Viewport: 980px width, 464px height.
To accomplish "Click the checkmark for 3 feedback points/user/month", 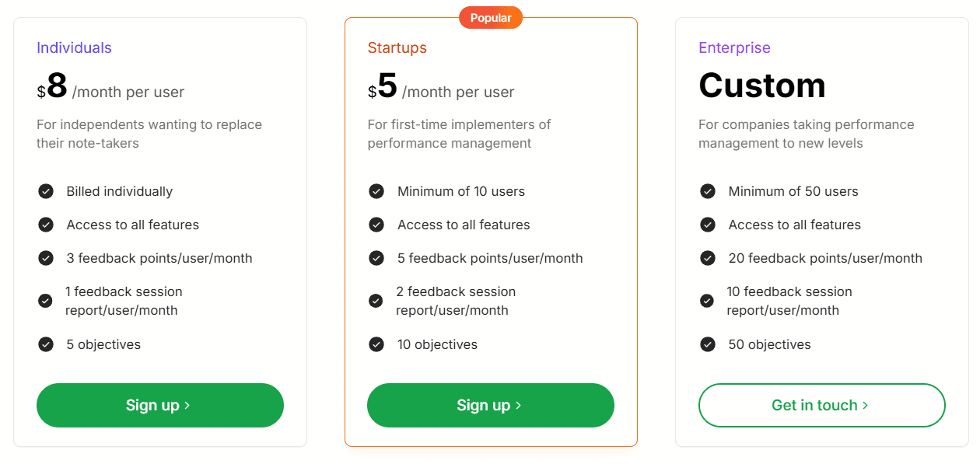I will coord(45,258).
